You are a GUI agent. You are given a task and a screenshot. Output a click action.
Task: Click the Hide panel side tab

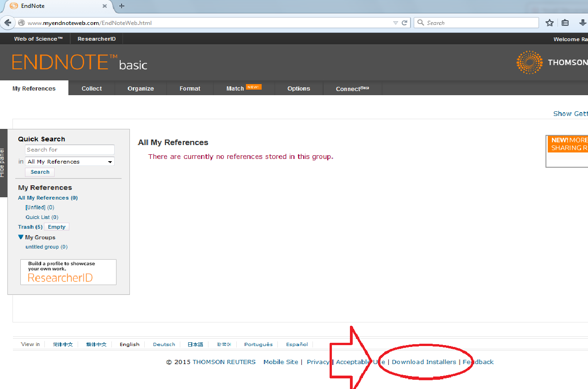click(x=3, y=163)
